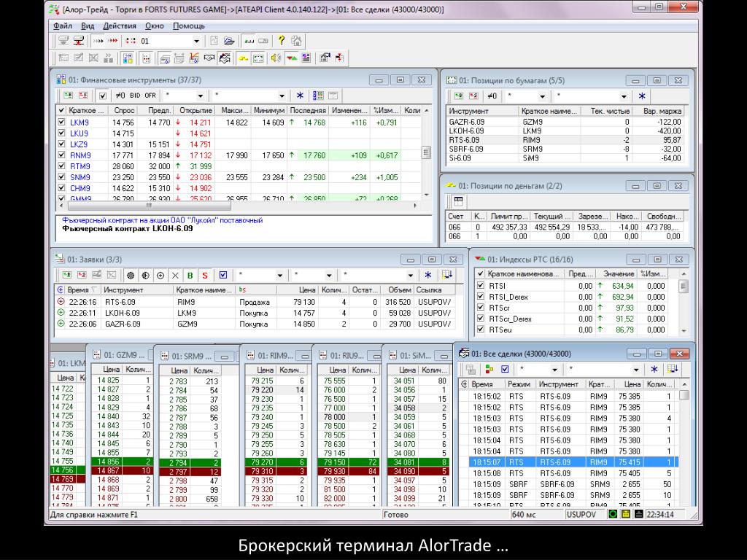Click the green B buy button in Заявки toolbar
747x560 pixels.
(x=190, y=275)
